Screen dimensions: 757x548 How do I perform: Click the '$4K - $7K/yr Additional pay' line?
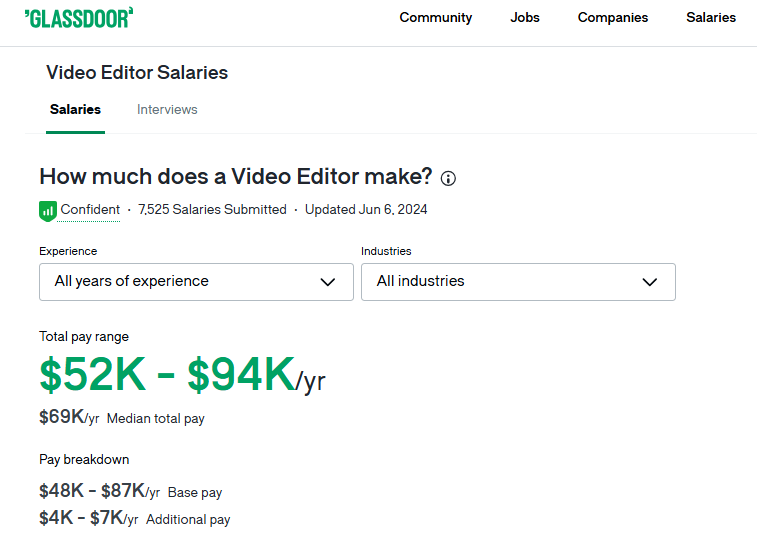click(135, 518)
